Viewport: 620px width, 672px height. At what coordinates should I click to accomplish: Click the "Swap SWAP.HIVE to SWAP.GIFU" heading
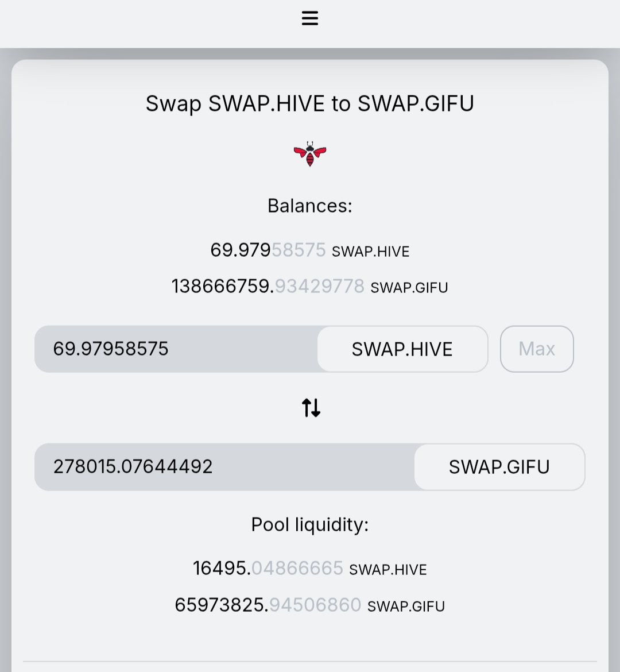click(310, 104)
